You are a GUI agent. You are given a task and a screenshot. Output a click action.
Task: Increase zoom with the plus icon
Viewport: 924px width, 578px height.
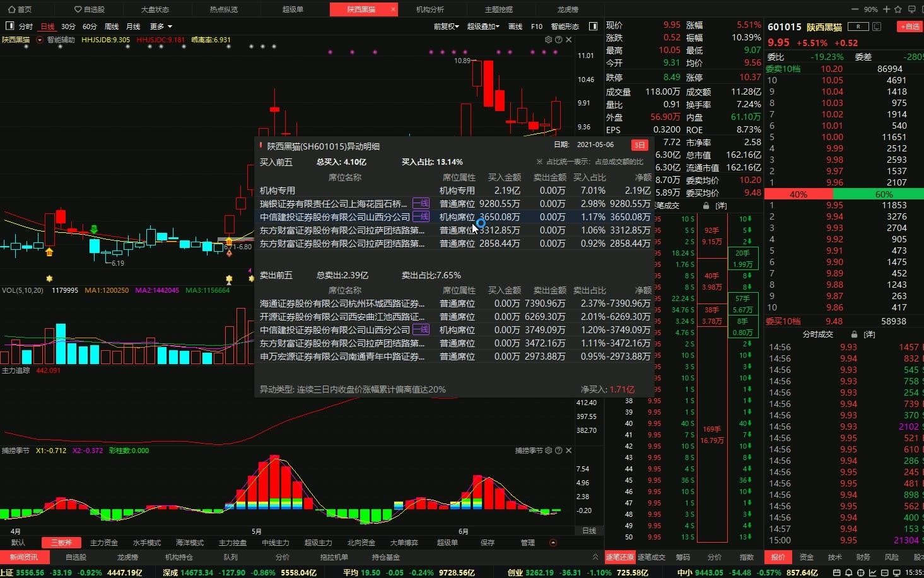click(x=886, y=9)
